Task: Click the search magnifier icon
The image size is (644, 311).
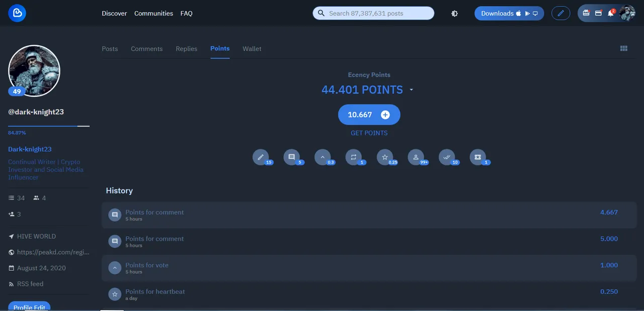Action: 321,13
